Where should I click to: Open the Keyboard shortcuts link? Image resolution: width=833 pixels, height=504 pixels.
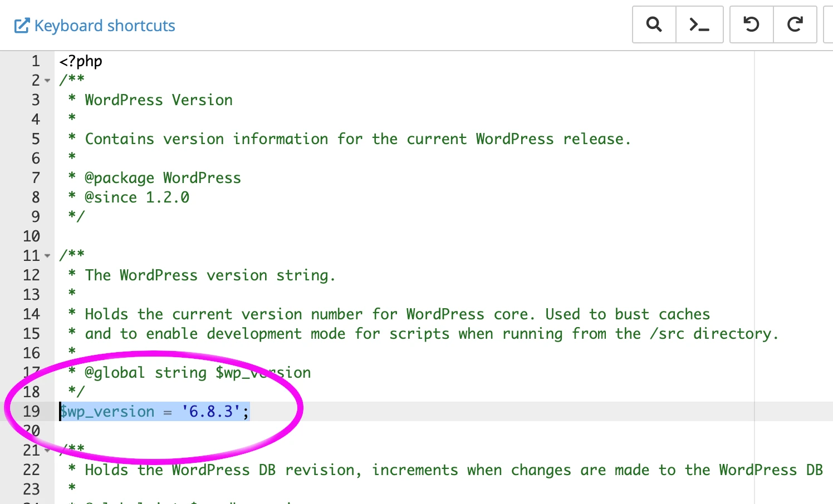(x=105, y=25)
